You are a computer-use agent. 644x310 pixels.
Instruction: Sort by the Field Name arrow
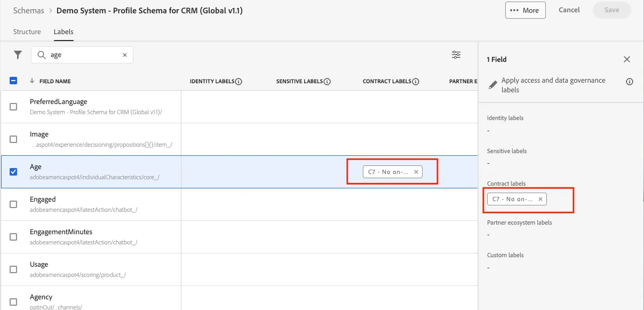point(32,81)
